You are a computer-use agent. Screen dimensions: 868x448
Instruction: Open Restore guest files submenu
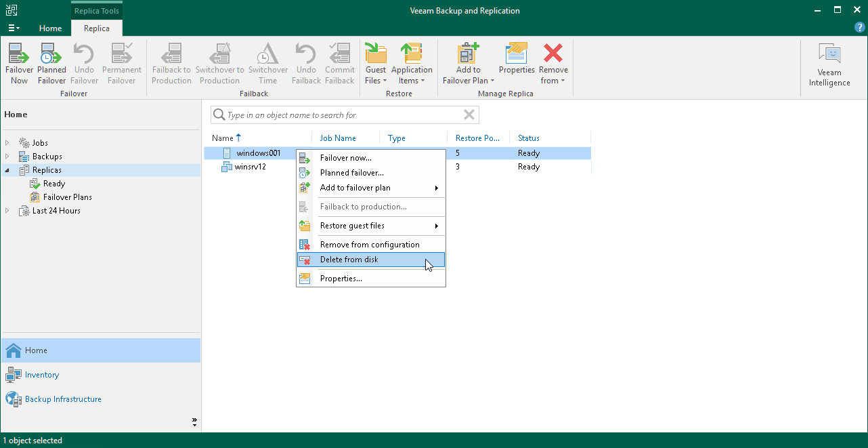click(x=371, y=226)
